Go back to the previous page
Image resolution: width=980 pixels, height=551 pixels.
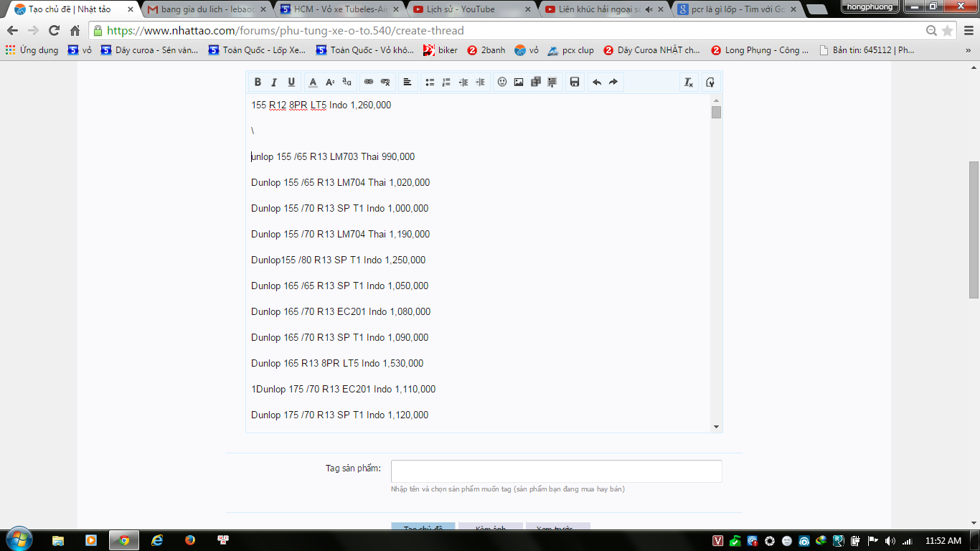point(12,31)
